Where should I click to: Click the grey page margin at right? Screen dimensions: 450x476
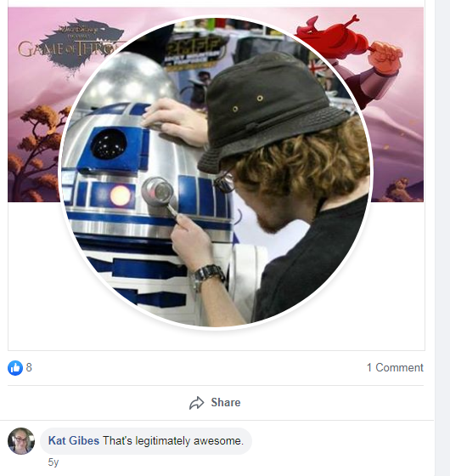click(x=442, y=238)
